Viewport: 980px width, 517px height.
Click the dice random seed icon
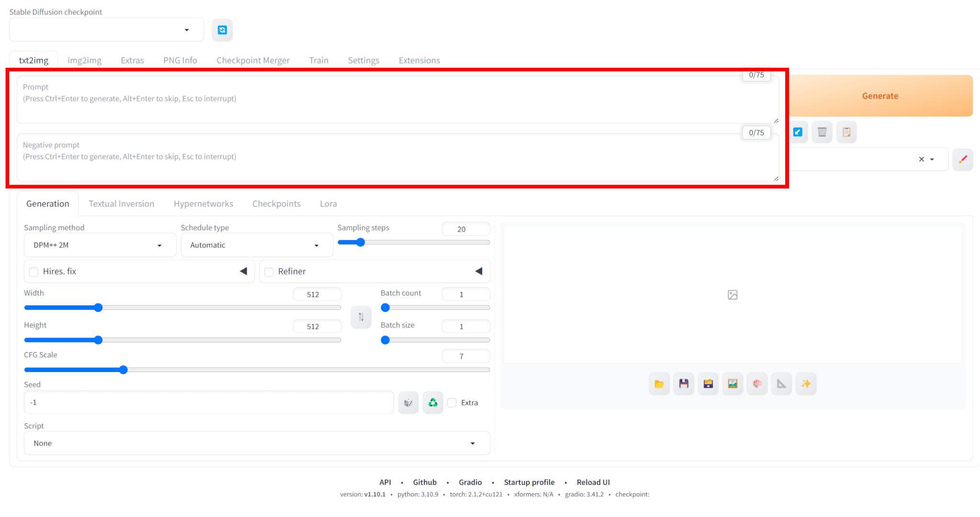click(x=408, y=403)
